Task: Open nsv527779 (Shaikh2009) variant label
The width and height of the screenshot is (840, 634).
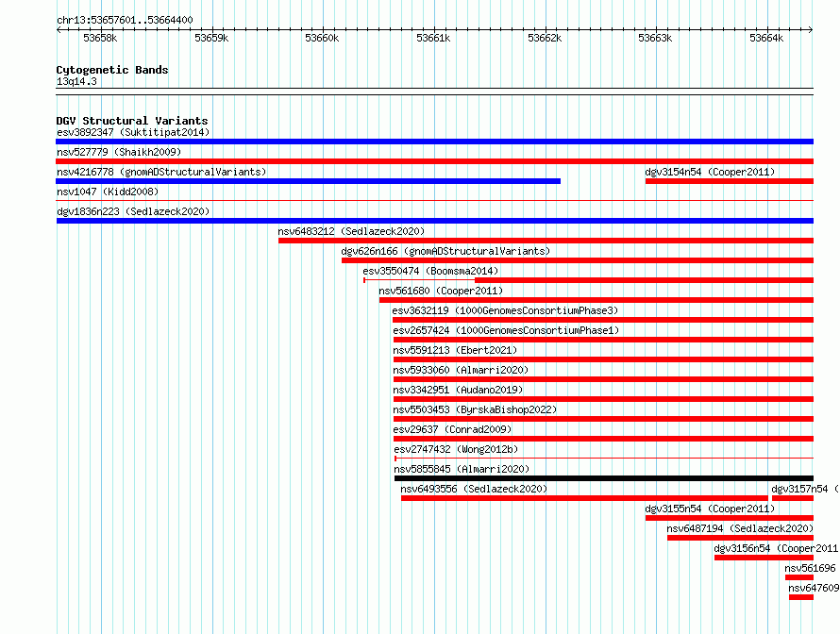Action: coord(119,152)
